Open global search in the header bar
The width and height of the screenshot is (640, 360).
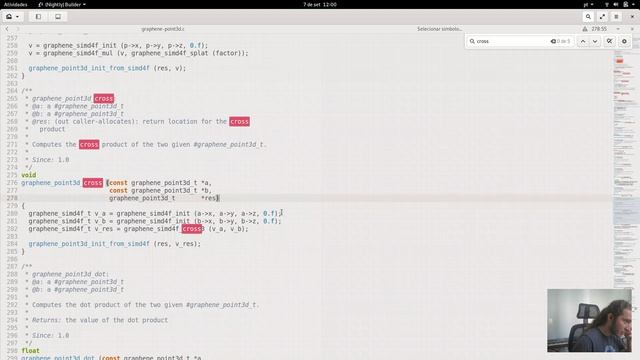(x=588, y=17)
